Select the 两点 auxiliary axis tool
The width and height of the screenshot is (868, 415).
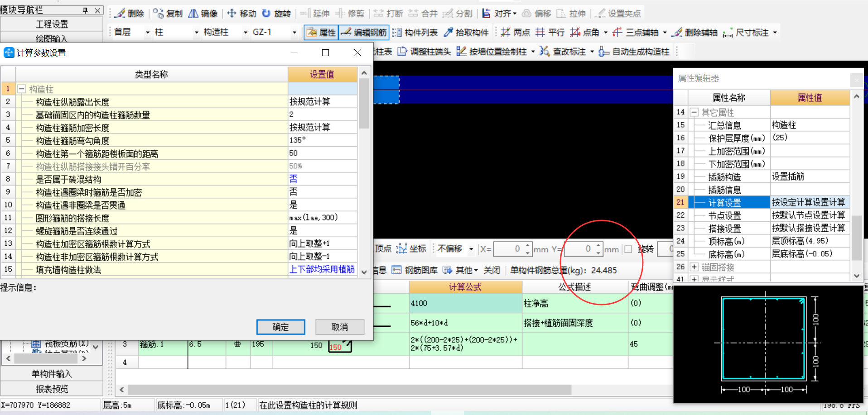pos(516,32)
